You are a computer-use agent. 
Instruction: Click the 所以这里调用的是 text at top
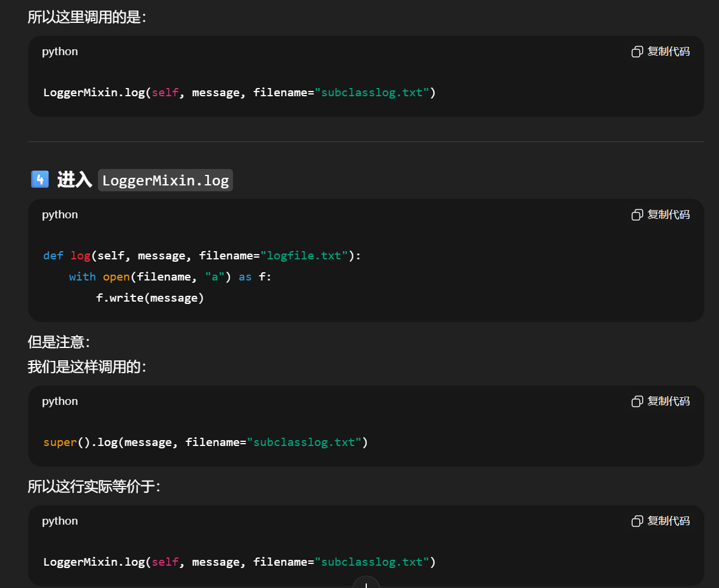tap(87, 17)
